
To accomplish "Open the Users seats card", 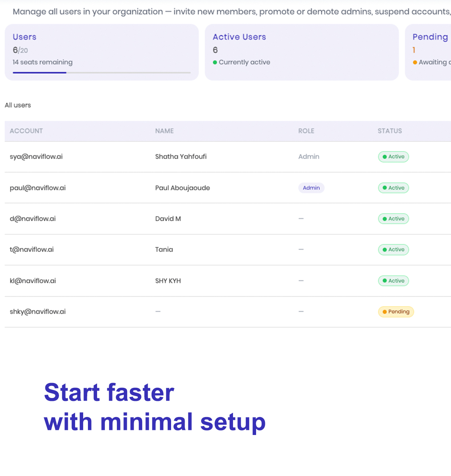I will tap(101, 52).
